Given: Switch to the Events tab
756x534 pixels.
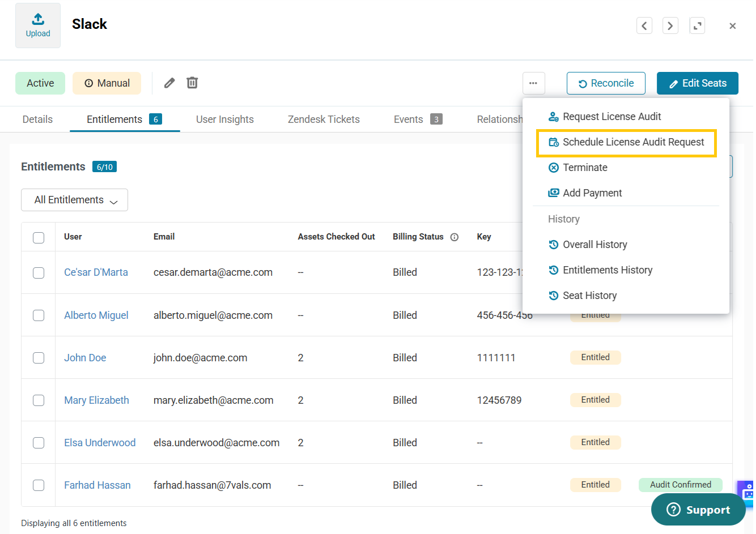Looking at the screenshot, I should point(418,119).
